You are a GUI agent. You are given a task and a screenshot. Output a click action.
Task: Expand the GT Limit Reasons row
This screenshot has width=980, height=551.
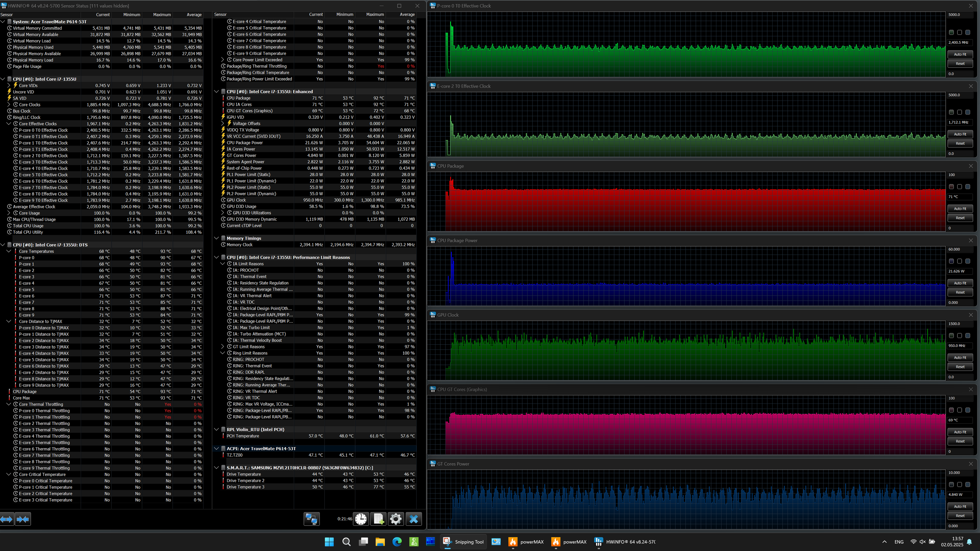pyautogui.click(x=222, y=347)
